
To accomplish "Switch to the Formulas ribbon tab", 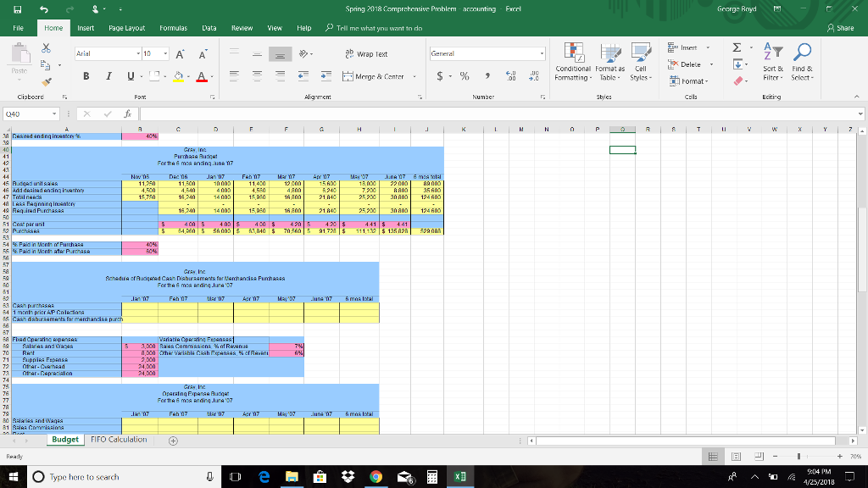I will tap(173, 27).
